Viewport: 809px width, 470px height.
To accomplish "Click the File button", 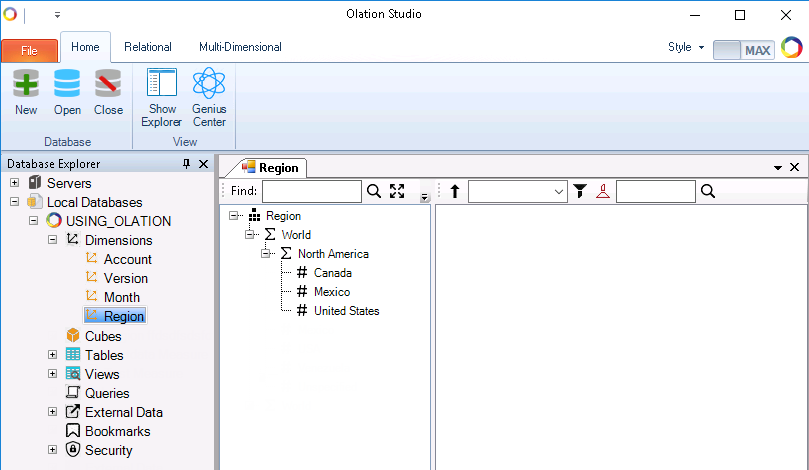I will (x=29, y=49).
